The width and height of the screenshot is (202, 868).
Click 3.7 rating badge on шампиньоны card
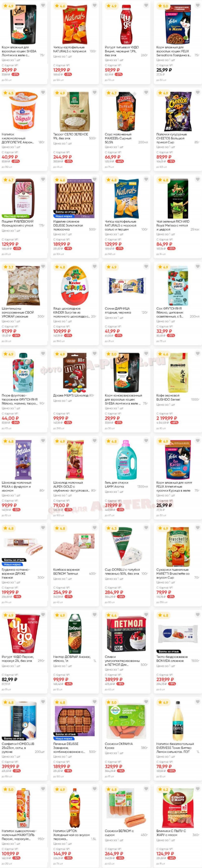tap(8, 267)
